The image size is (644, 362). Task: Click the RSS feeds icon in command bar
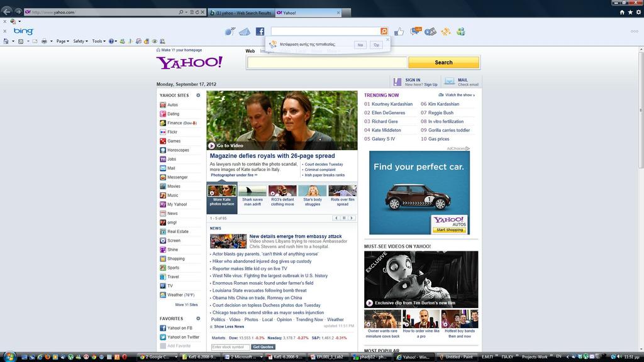coord(21,41)
